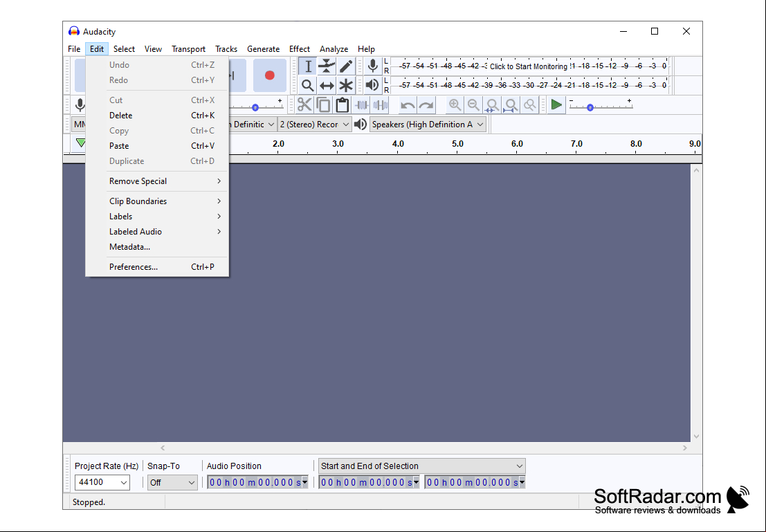Viewport: 766px width, 532px height.
Task: Select the Multi-Tool (asterisk) icon
Action: [346, 86]
